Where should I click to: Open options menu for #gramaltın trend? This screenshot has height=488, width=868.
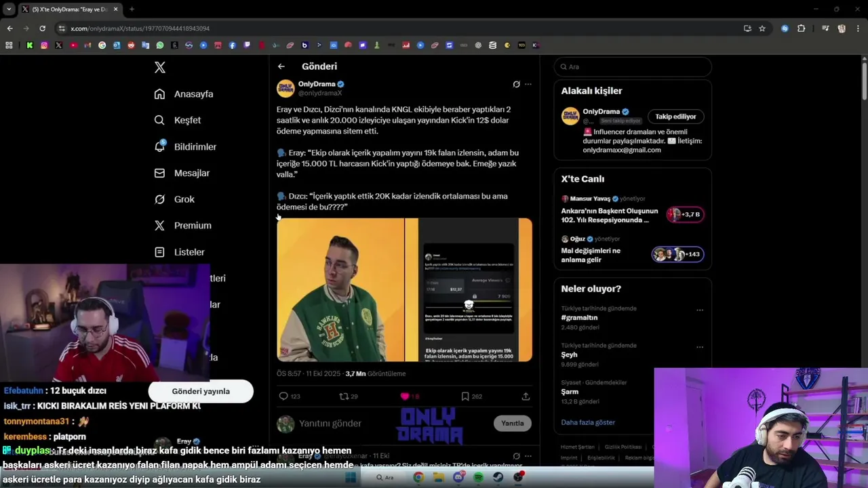[700, 310]
